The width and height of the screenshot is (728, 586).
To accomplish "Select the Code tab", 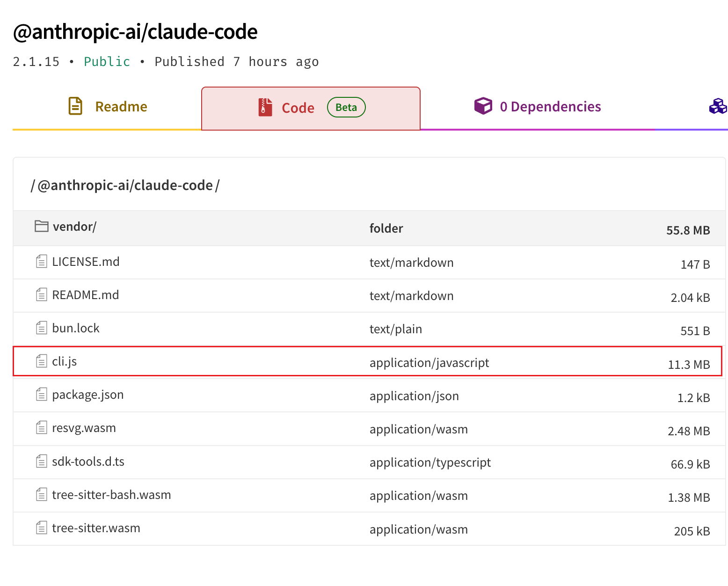I will click(x=311, y=108).
